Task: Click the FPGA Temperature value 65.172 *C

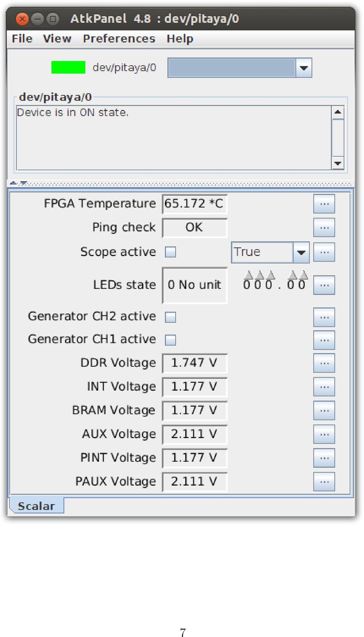Action: tap(195, 204)
